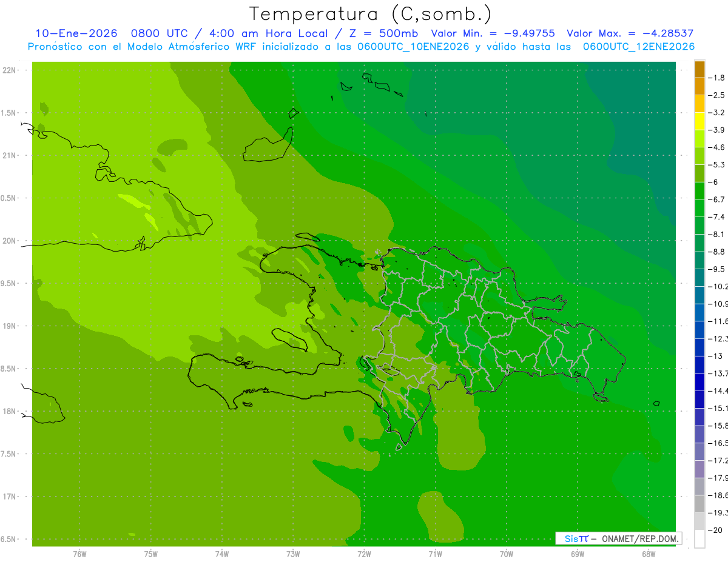Click the '-6.7' colorbar value

pyautogui.click(x=717, y=199)
